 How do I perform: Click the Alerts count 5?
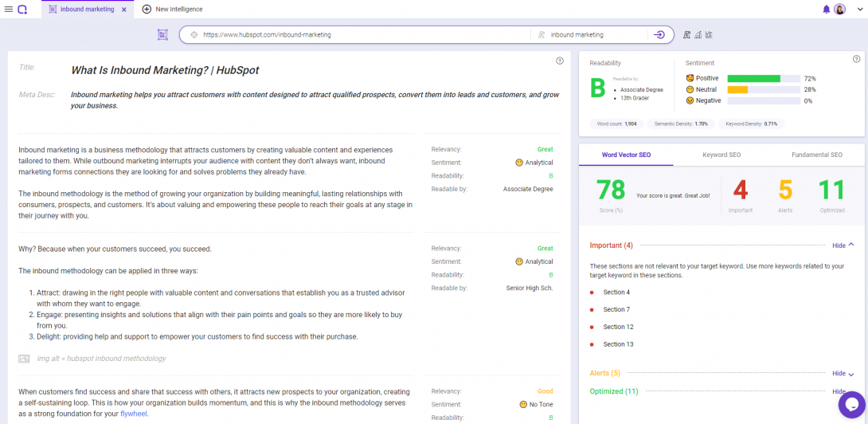785,190
